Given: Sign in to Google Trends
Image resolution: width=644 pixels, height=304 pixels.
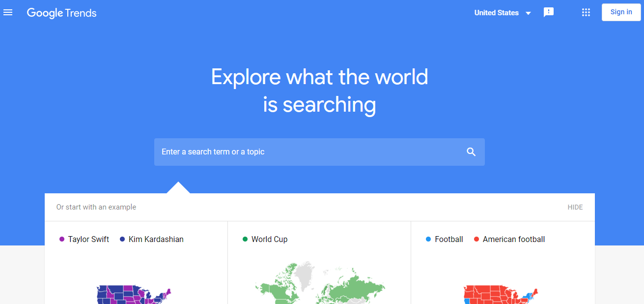Looking at the screenshot, I should tap(620, 12).
